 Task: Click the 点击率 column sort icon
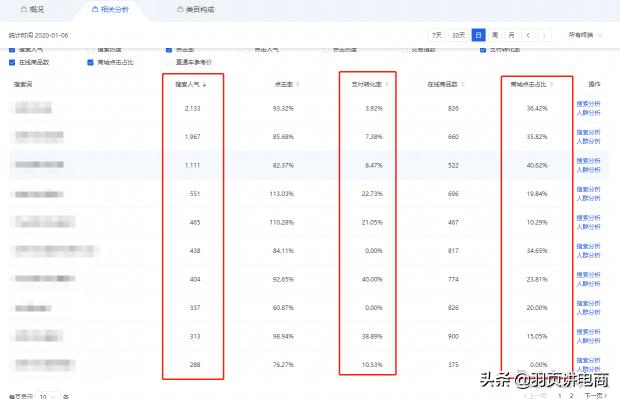point(298,84)
